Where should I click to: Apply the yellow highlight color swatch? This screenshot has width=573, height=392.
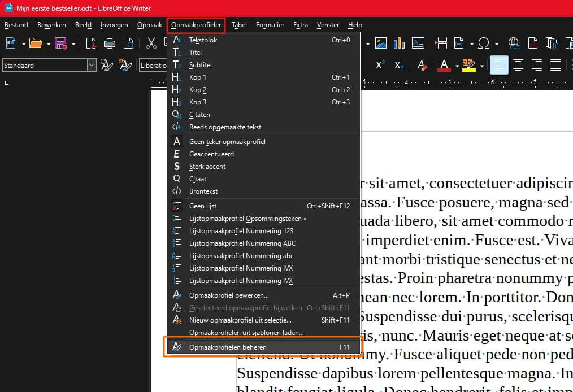[468, 66]
